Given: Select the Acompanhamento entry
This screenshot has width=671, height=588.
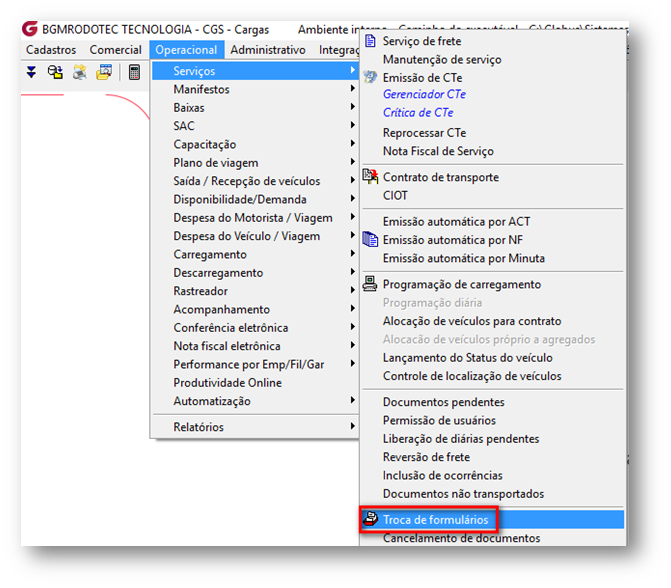Looking at the screenshot, I should coord(222,309).
